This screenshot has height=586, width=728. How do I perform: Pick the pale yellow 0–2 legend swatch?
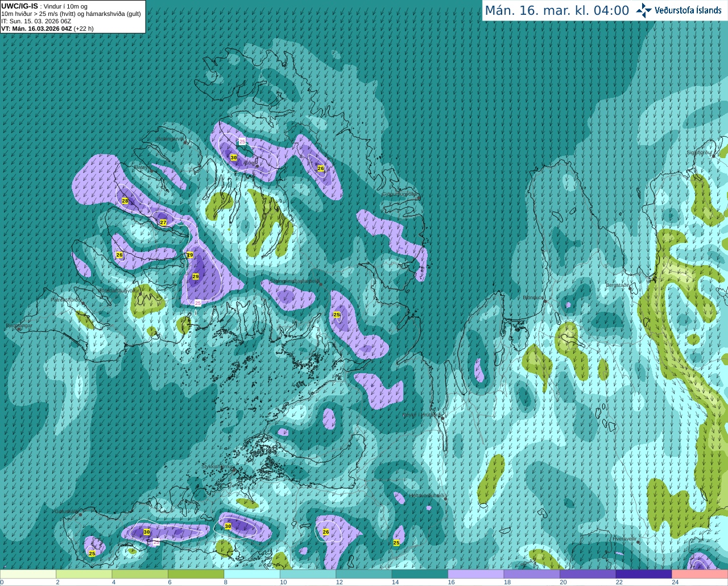coord(28,574)
